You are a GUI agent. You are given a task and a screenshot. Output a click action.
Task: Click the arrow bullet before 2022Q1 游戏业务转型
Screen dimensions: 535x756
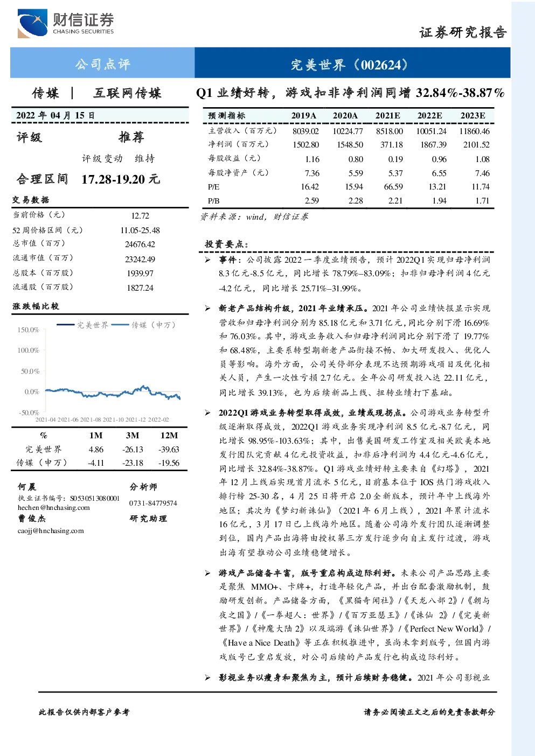tap(207, 412)
